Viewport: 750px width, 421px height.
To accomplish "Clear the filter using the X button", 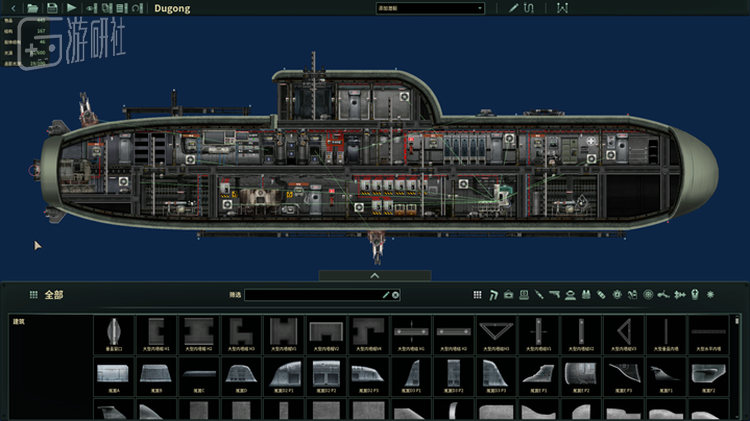I will (x=396, y=295).
